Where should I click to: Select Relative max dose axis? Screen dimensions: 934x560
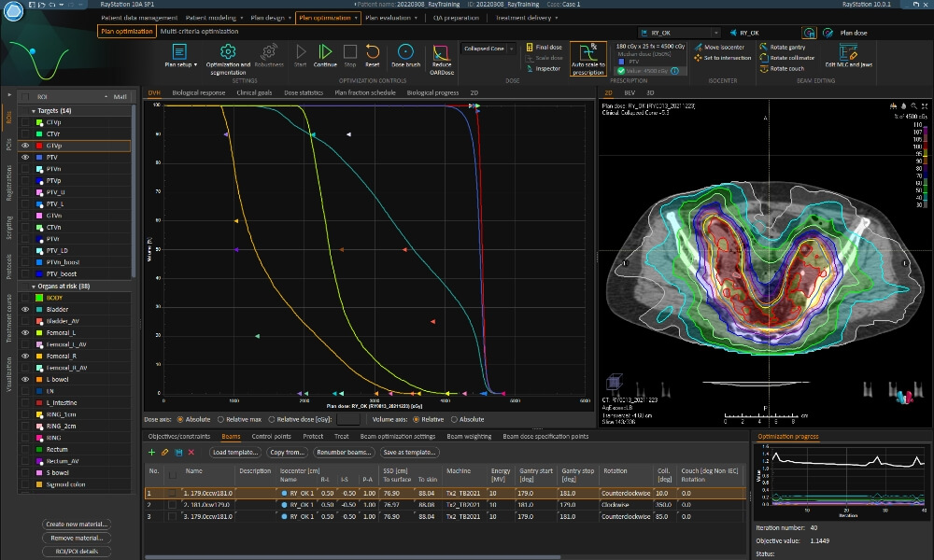click(x=221, y=420)
